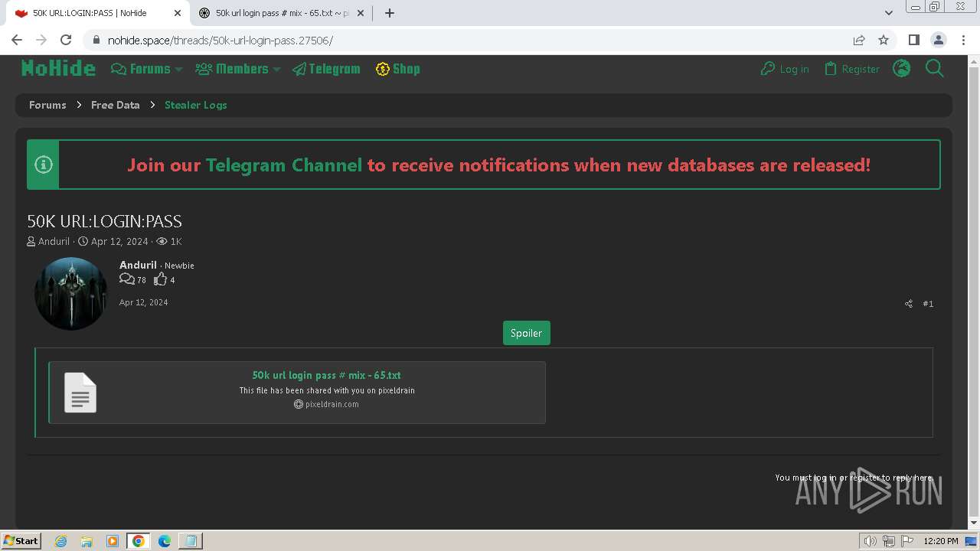Click the share page icon in address bar

859,40
